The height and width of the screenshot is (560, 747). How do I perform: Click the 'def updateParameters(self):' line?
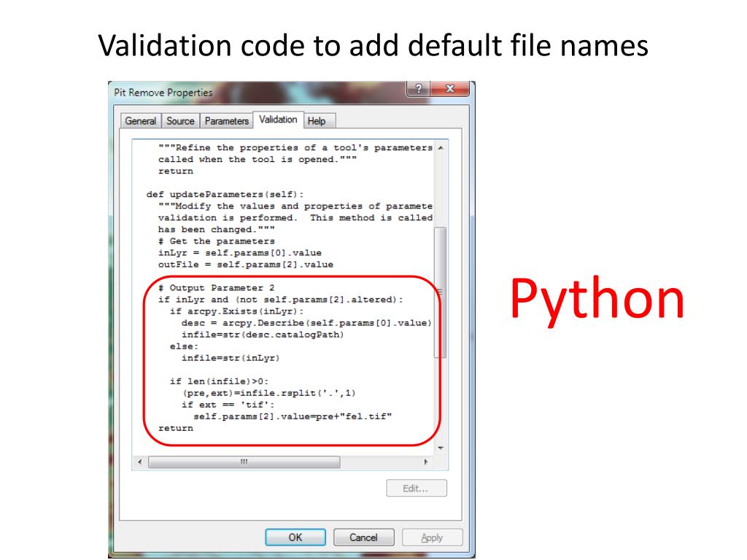tap(225, 194)
